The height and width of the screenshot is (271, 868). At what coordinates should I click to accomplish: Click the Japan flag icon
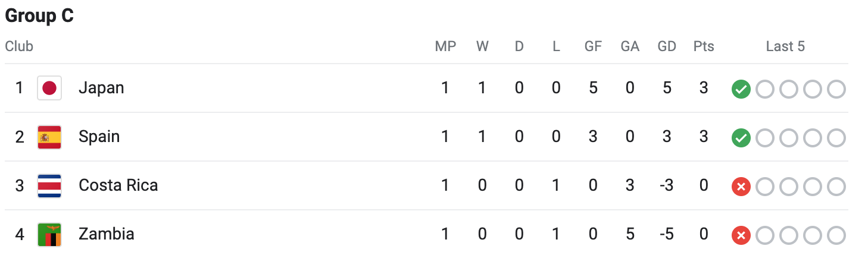[x=49, y=89]
